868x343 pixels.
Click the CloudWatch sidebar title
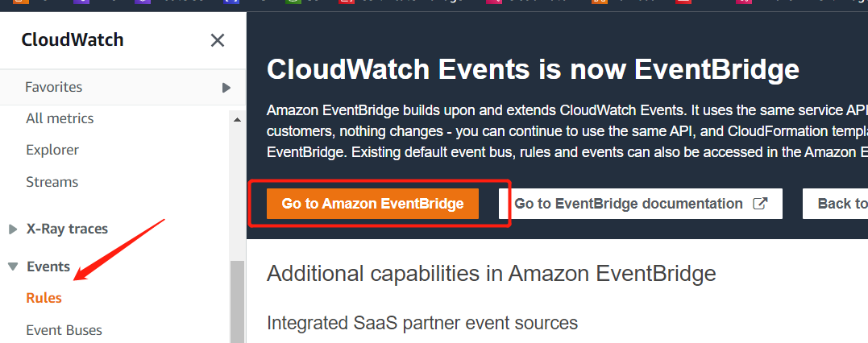coord(73,40)
